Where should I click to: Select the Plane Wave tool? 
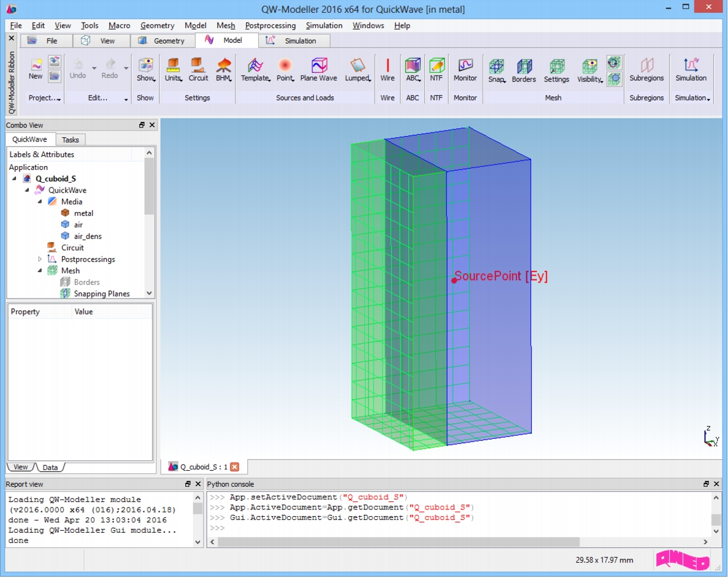[318, 70]
